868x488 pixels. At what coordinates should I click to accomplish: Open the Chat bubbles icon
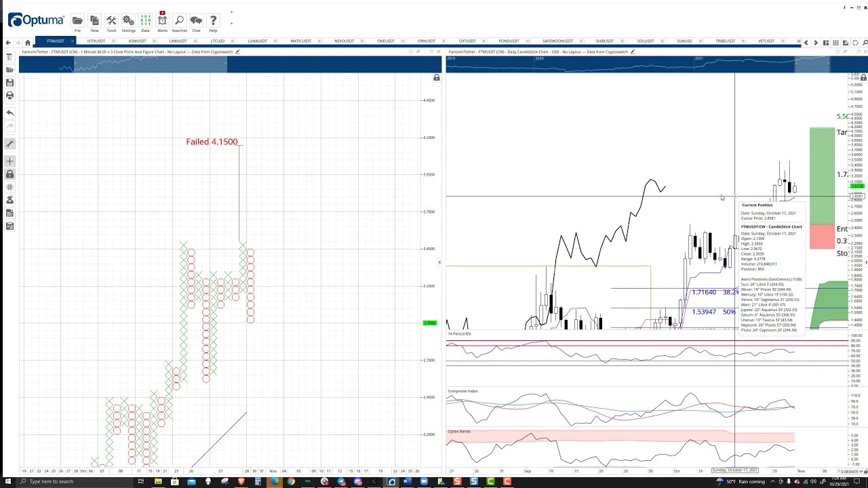[x=196, y=21]
